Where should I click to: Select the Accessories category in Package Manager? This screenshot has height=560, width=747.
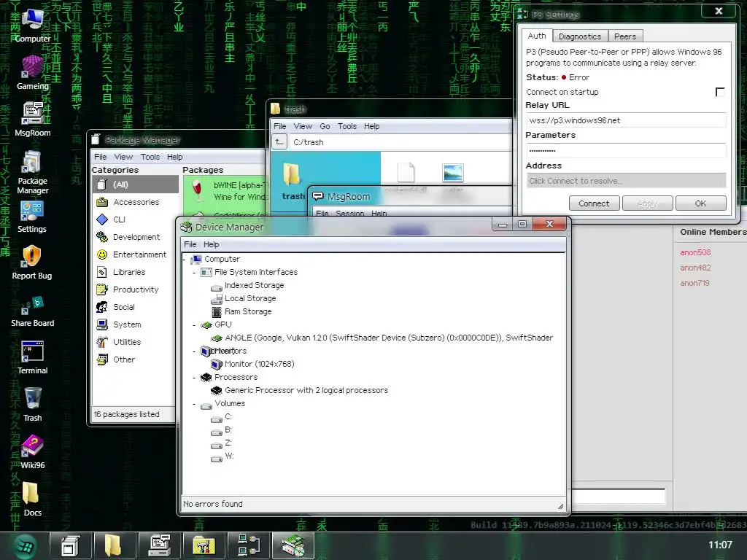click(x=135, y=202)
